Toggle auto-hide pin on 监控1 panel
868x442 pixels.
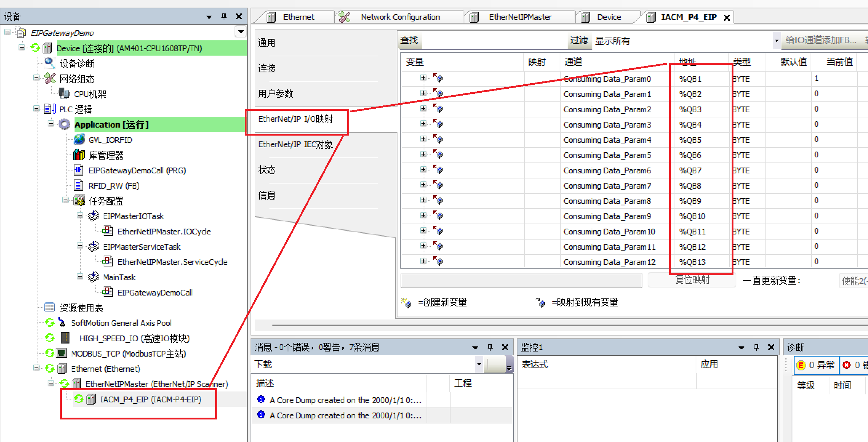coord(756,347)
